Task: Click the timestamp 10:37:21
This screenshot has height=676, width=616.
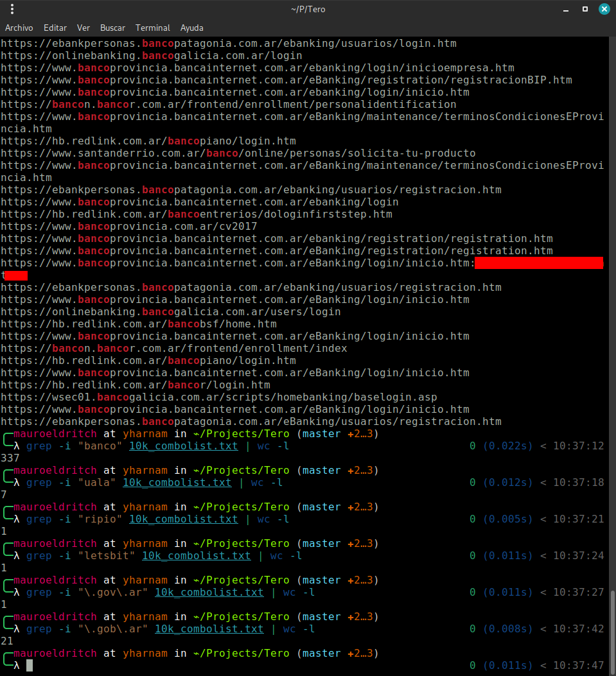Action: pos(579,519)
